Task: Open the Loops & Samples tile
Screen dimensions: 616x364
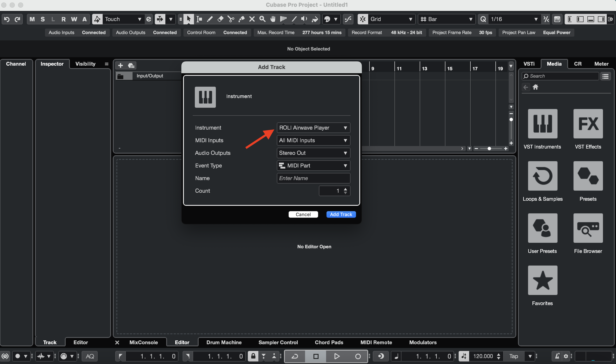Action: pos(542,176)
